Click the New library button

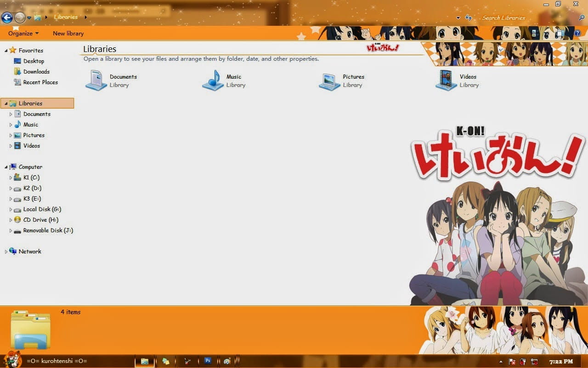(68, 33)
